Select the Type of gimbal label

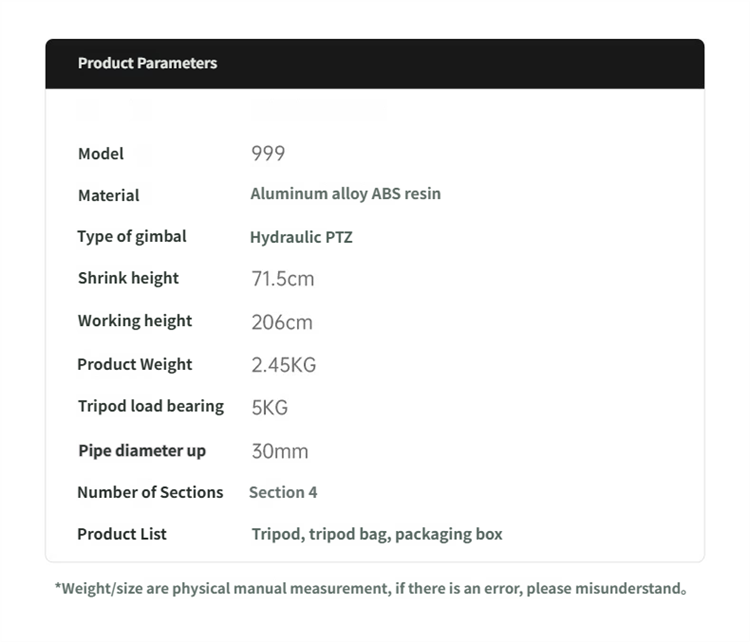[x=132, y=237]
